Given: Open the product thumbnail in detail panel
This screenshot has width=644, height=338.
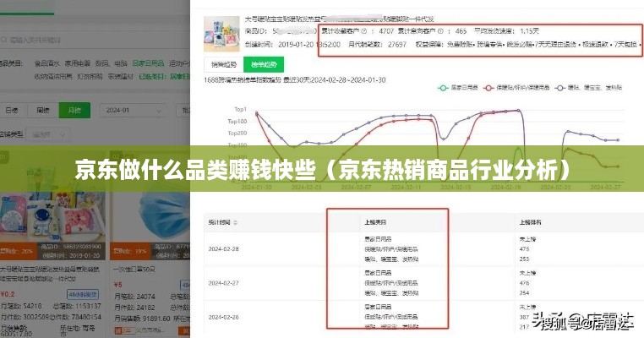Looking at the screenshot, I should coord(221,34).
